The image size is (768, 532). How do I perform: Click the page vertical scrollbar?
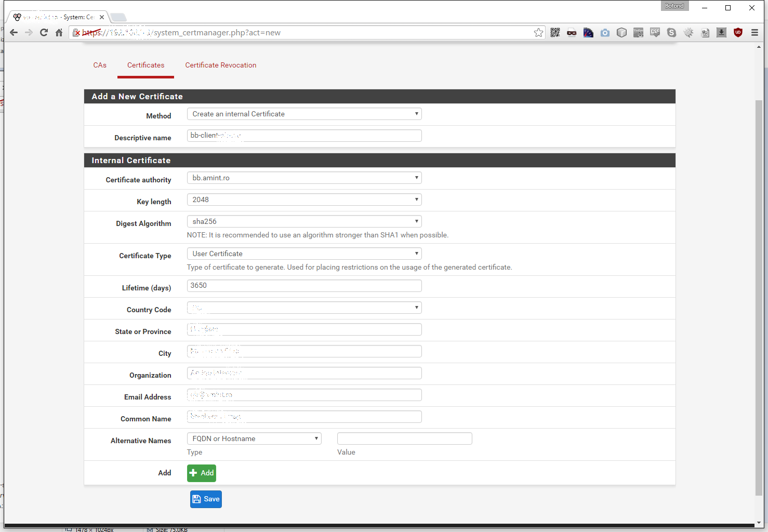[x=759, y=297]
